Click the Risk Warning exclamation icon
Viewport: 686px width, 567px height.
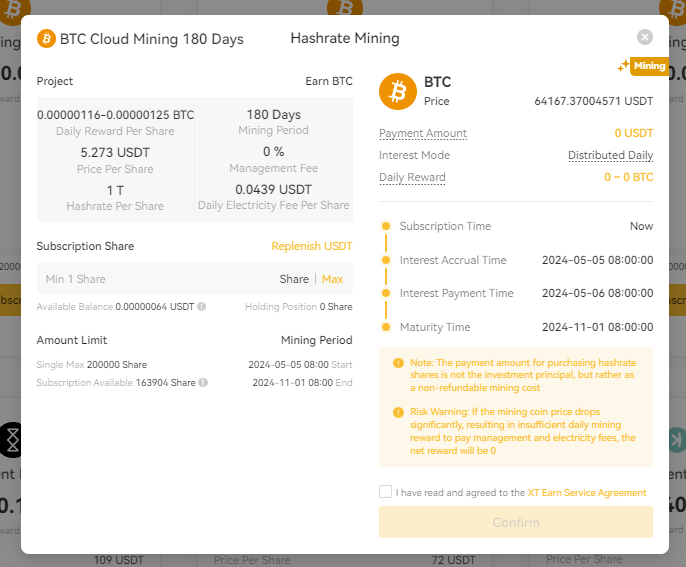click(x=398, y=412)
